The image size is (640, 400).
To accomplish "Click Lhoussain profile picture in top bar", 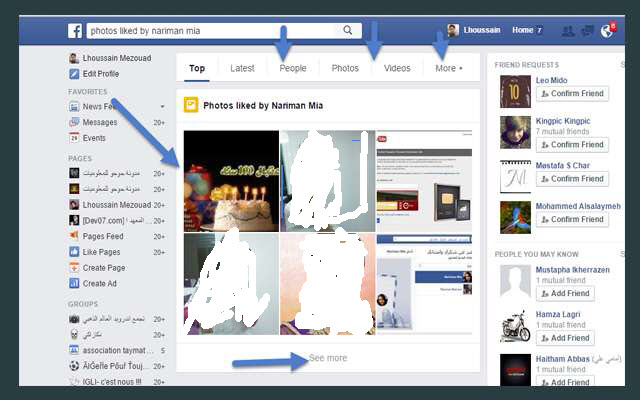I will [453, 30].
